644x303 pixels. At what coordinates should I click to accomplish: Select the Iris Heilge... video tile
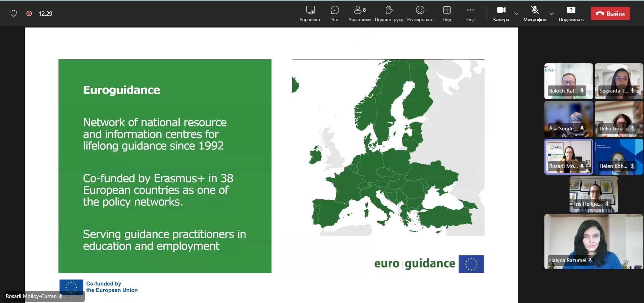594,194
